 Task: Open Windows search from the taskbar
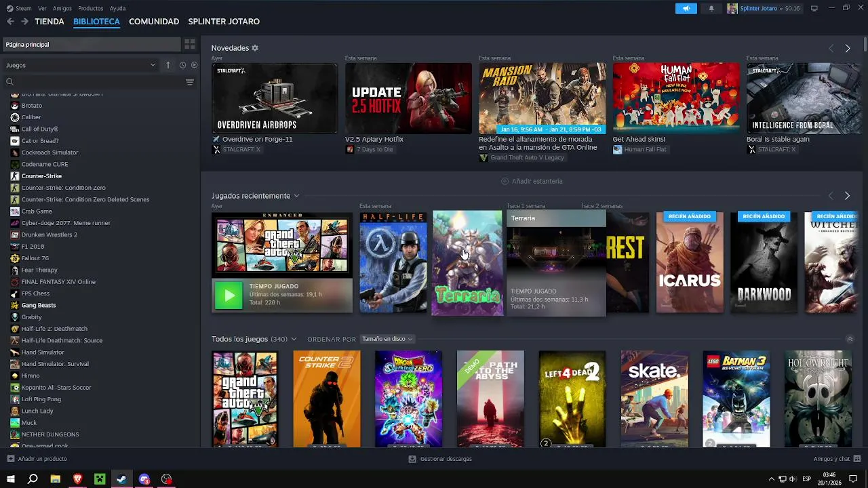[x=33, y=479]
